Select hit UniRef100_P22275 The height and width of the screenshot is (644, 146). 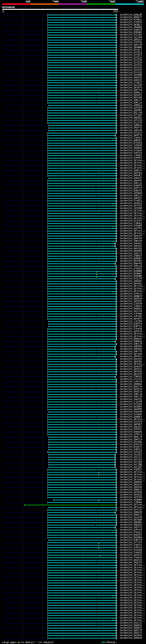pos(131,279)
